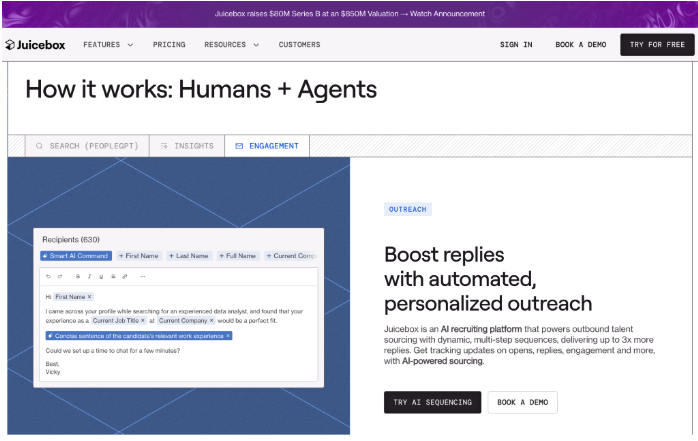Remove the Current Company token
Screen dimensions: 698x441
pos(211,320)
